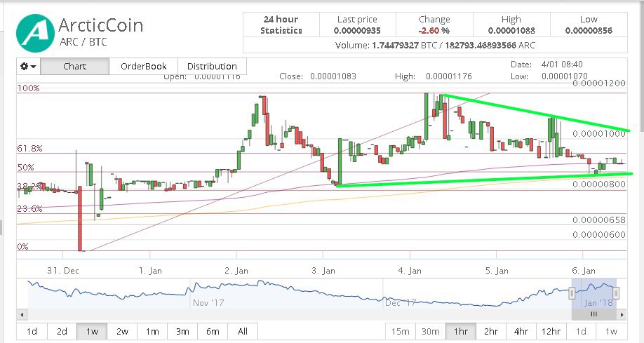
Task: Set candle interval to 15m
Action: pyautogui.click(x=401, y=332)
